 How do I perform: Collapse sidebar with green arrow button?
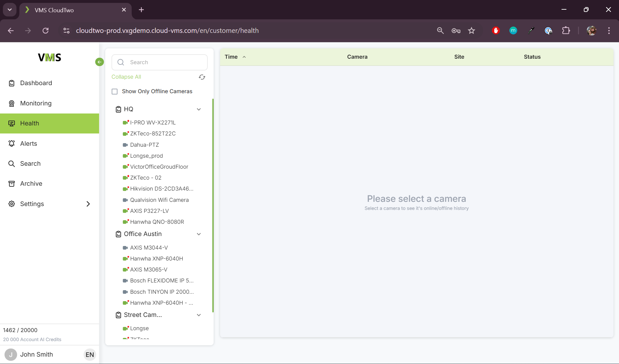(x=99, y=62)
